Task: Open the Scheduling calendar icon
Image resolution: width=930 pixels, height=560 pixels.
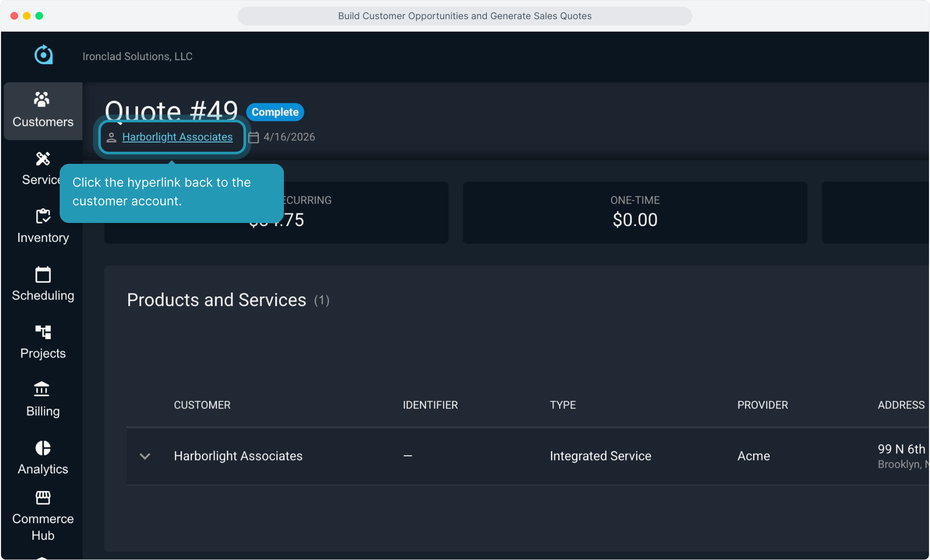Action: click(x=43, y=274)
